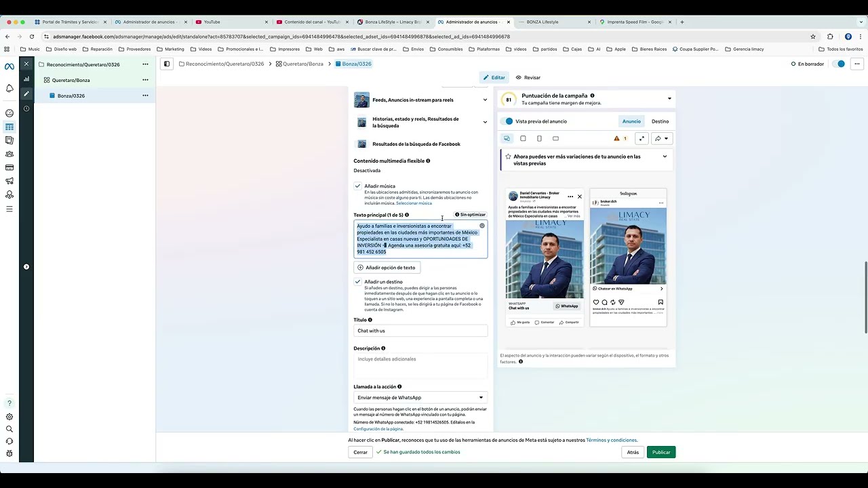This screenshot has height=488, width=868.
Task: Close the editing panel with the X icon
Action: point(26,64)
